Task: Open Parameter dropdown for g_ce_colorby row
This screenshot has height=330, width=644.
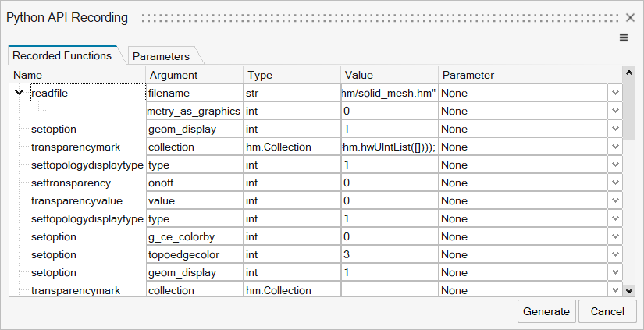Action: click(x=615, y=236)
